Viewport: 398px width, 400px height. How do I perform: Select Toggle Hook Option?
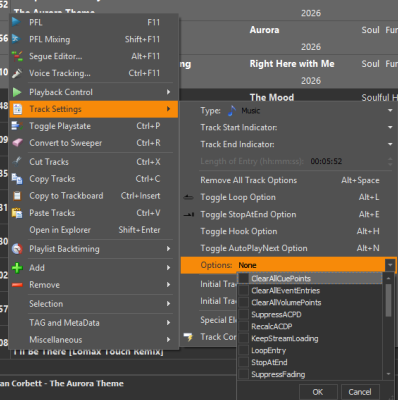click(x=289, y=231)
